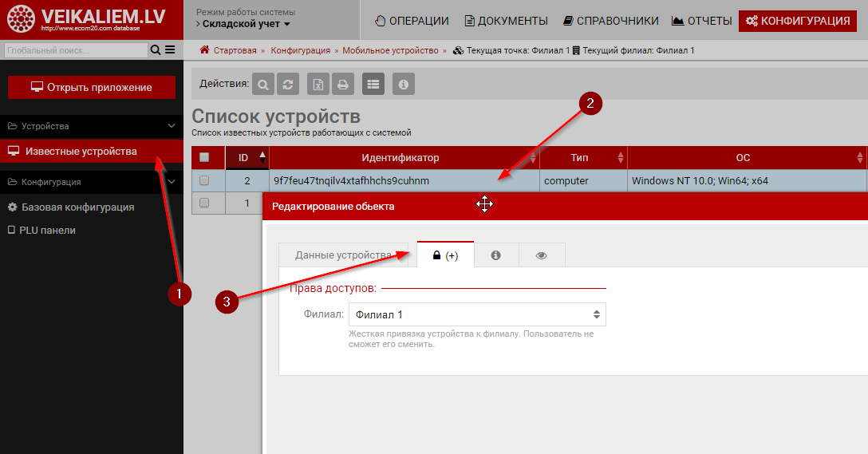Open the hamburger menu beside global search
Viewport: 868px width, 454px height.
[x=170, y=50]
